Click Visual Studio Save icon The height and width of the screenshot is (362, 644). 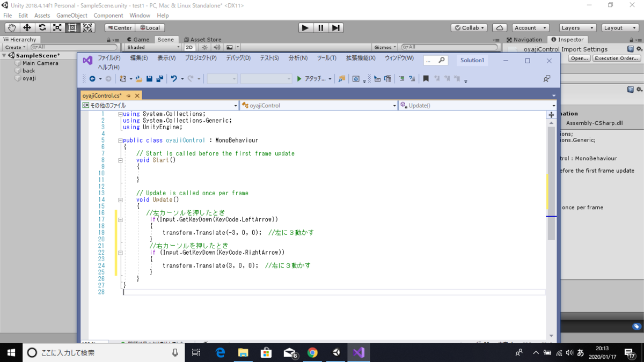[150, 79]
